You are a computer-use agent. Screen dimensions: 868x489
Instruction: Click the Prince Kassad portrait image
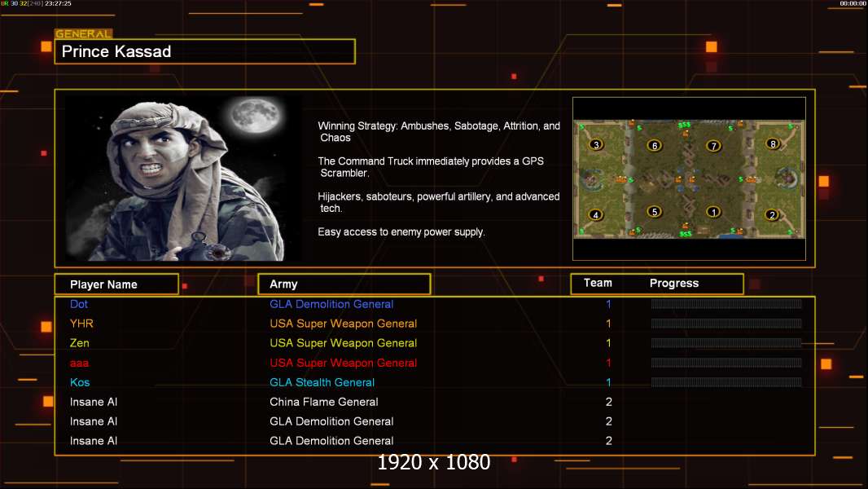tap(184, 178)
